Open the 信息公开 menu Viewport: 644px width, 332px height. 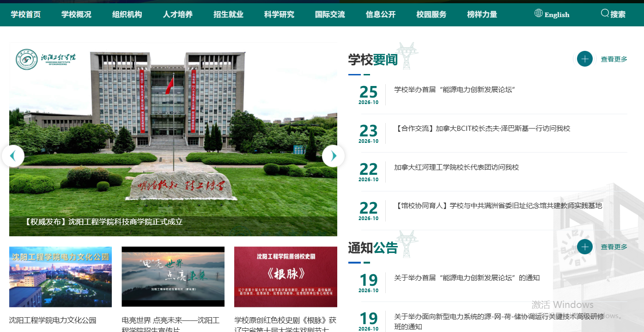pos(381,14)
